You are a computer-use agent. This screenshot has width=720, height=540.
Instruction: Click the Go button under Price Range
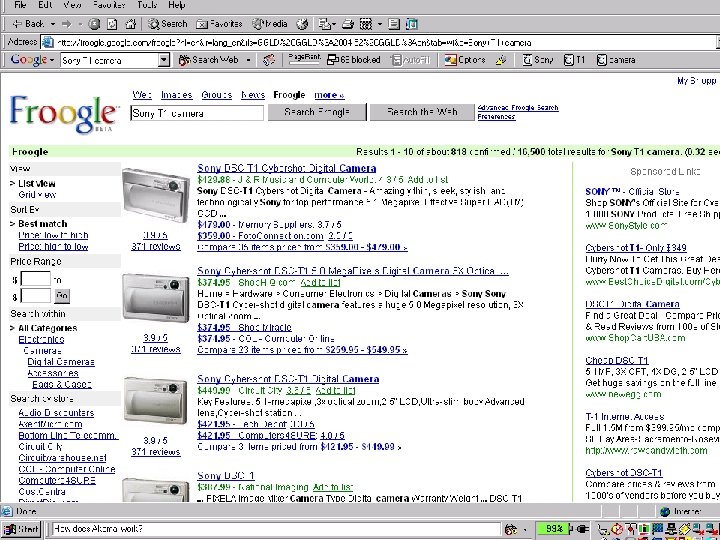coord(62,296)
